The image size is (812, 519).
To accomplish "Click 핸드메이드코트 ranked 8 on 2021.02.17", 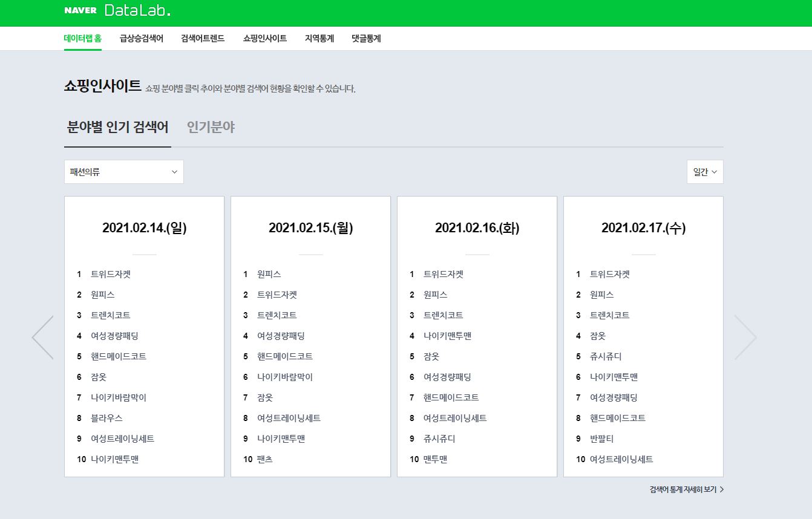I will pos(618,418).
